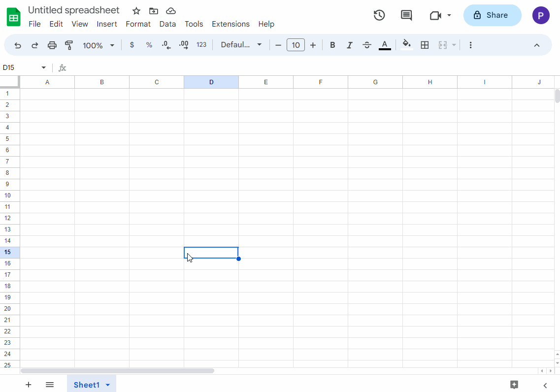Viewport: 560px width, 392px height.
Task: Star the Untitled spreadsheet
Action: click(136, 11)
